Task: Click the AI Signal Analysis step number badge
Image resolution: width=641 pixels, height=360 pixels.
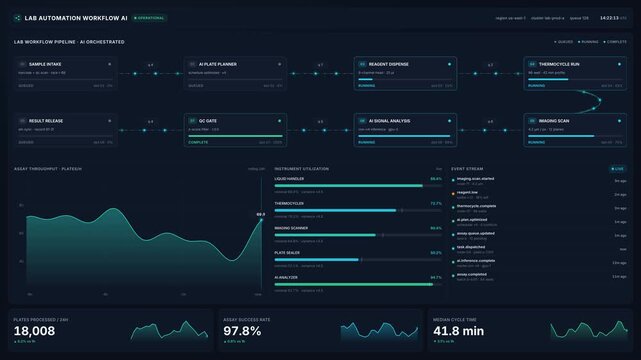Action: [x=362, y=121]
